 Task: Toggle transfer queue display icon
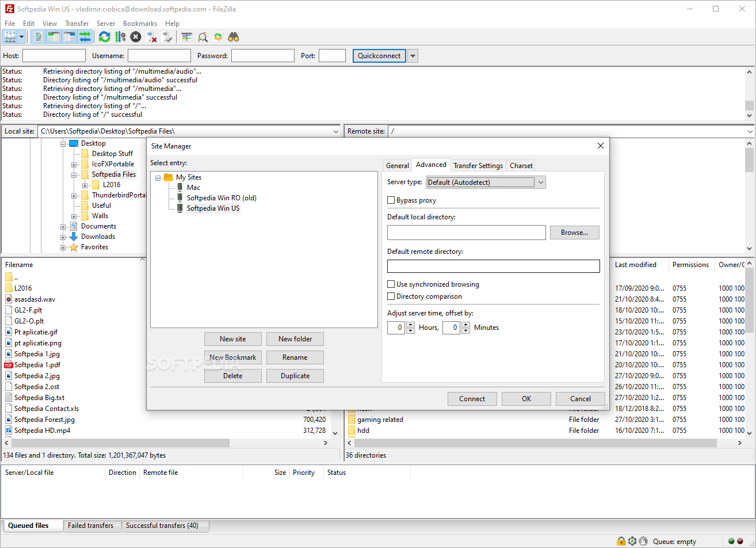pos(85,37)
